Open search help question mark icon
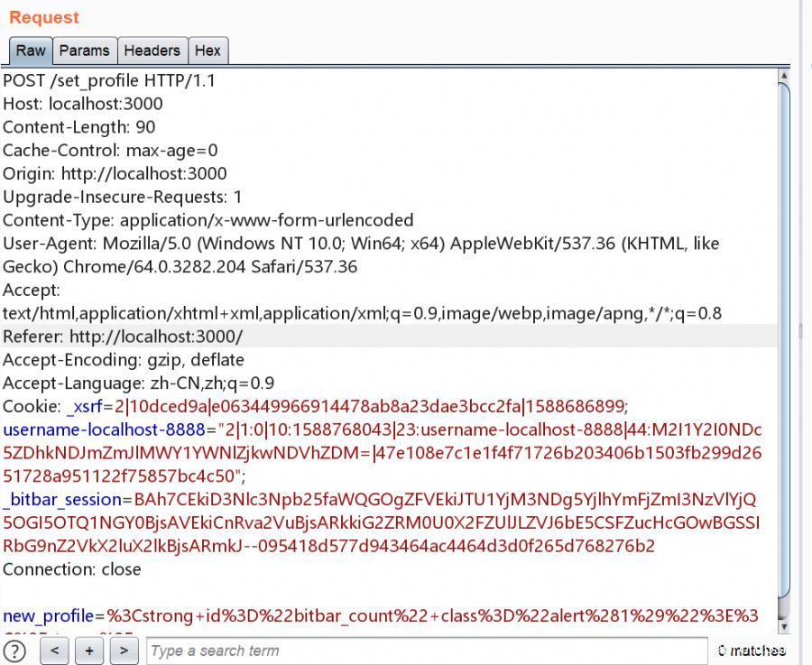 coord(15,651)
